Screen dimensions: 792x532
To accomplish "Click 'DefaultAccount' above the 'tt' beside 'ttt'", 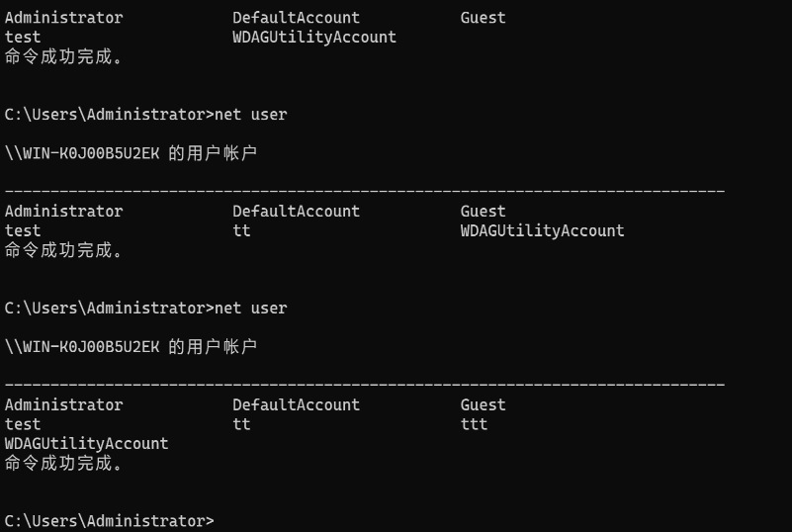I will point(296,405).
